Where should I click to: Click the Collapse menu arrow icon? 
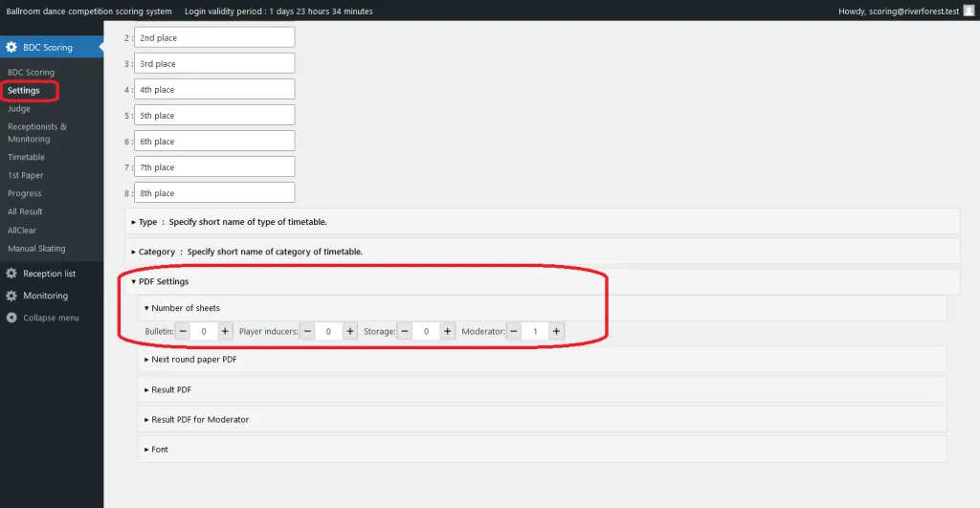click(x=11, y=318)
